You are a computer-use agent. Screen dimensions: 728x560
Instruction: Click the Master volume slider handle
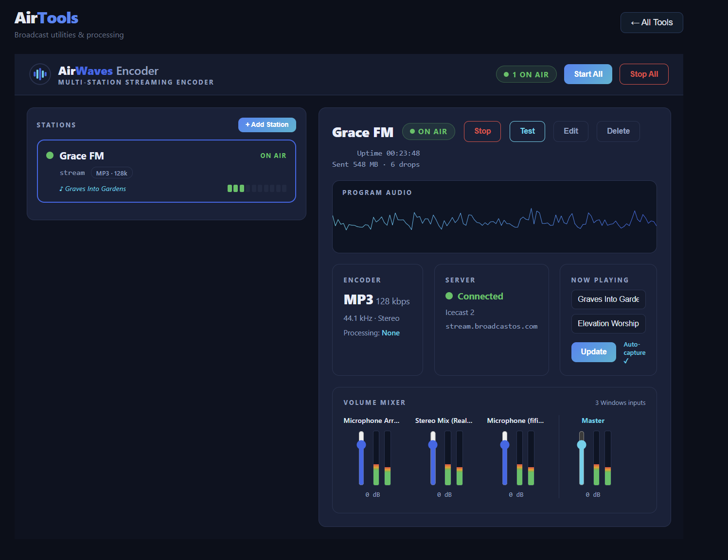point(582,445)
